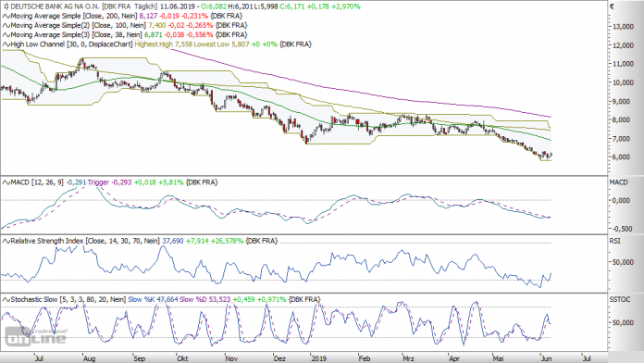Click the 13,000 price axis label
The image size is (644, 363).
tap(623, 27)
